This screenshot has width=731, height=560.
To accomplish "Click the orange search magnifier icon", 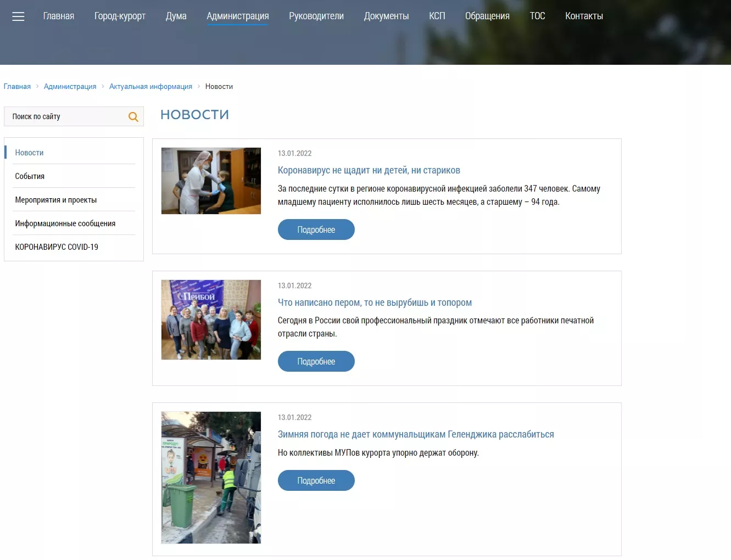I will [x=133, y=116].
